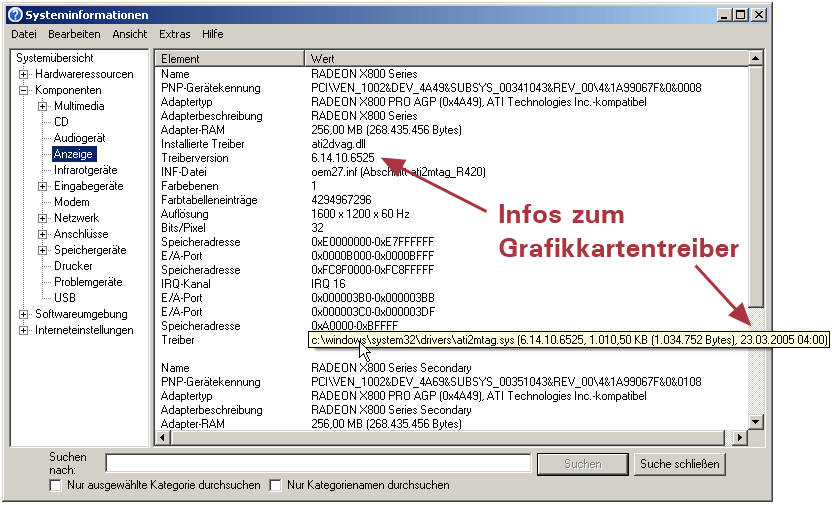Viewport: 832px width, 505px height.
Task: Click the Suchen nach input field
Action: click(x=318, y=463)
